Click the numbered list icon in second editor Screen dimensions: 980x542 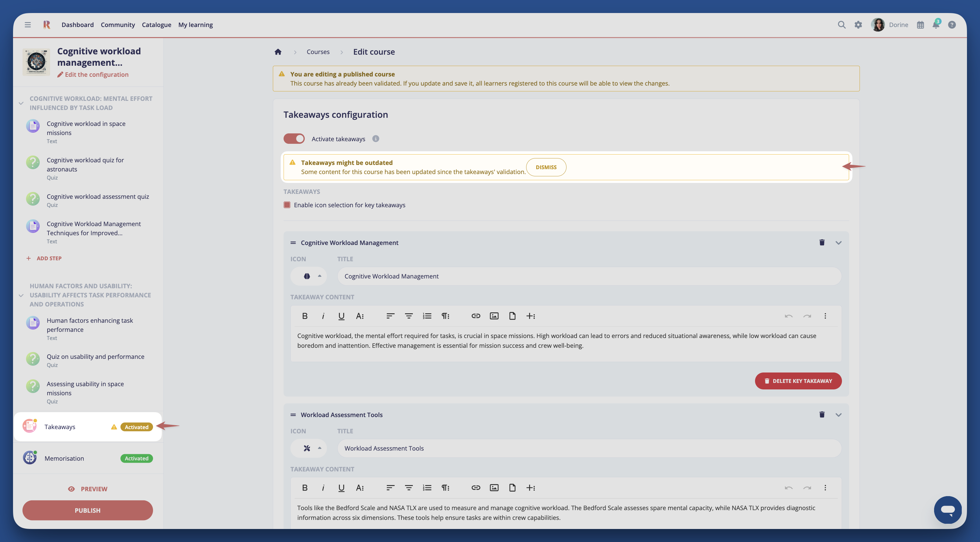(x=427, y=488)
